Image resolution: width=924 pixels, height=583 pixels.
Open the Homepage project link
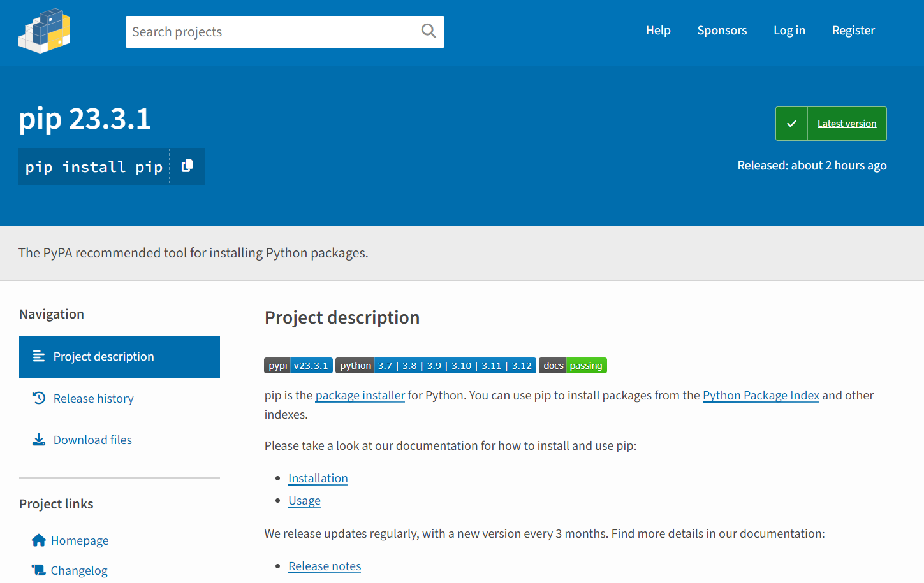[x=80, y=540]
